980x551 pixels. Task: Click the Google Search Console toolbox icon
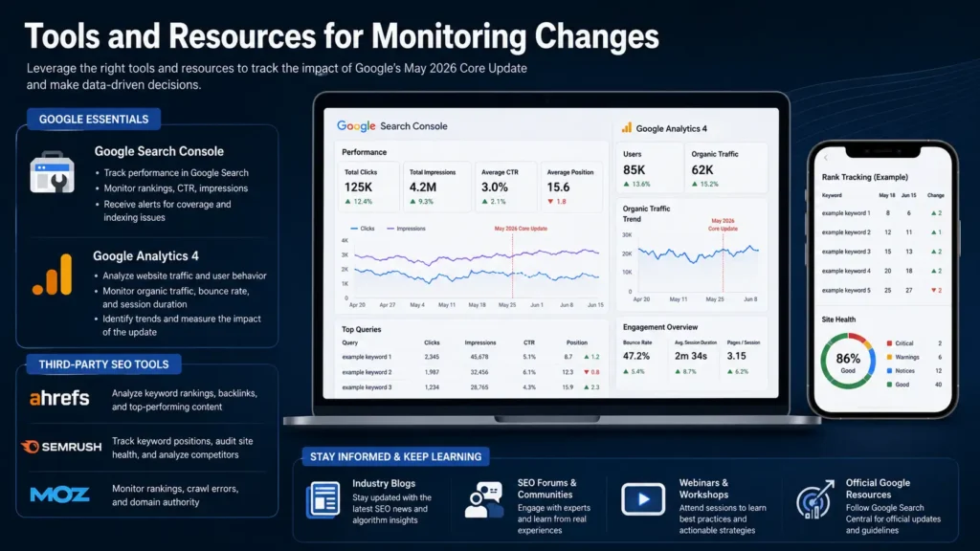(x=52, y=172)
